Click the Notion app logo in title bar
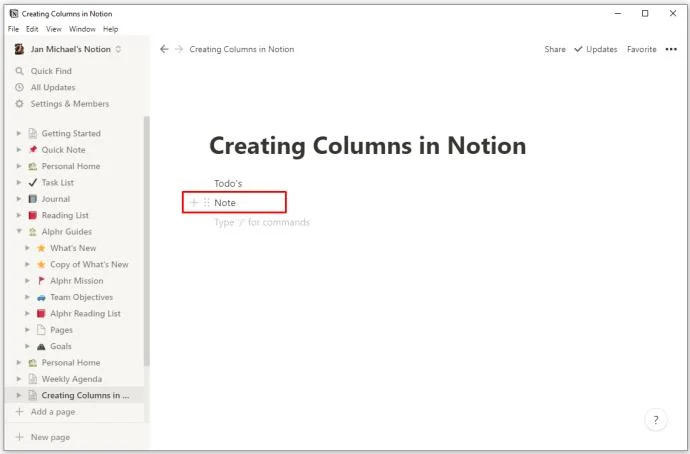The width and height of the screenshot is (690, 454). tap(13, 14)
